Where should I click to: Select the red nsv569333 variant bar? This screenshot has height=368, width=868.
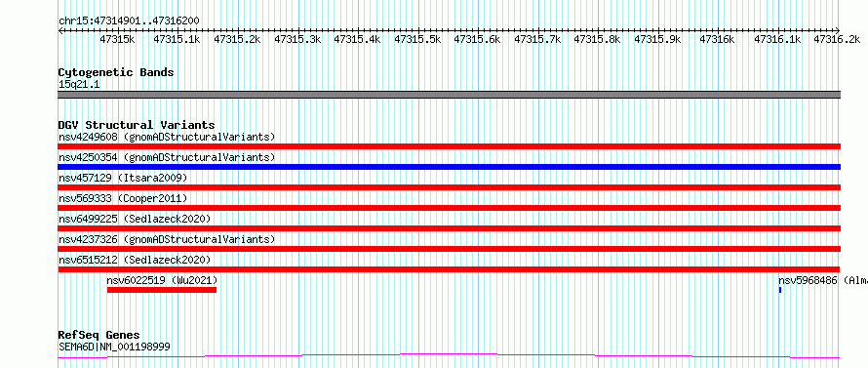pos(450,208)
